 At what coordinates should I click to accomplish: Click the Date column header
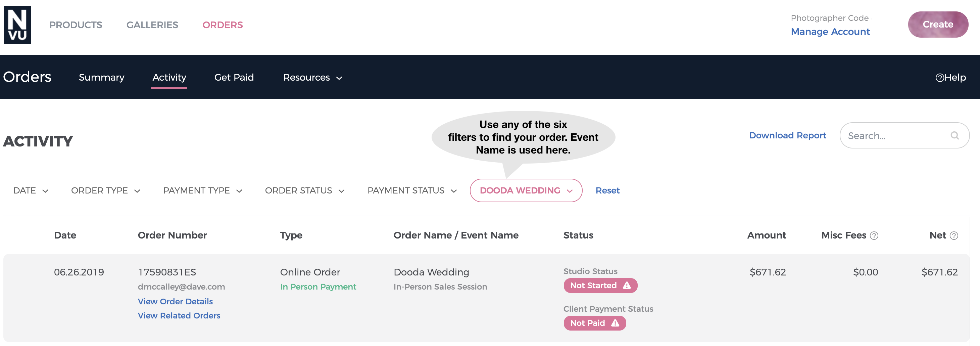tap(65, 235)
